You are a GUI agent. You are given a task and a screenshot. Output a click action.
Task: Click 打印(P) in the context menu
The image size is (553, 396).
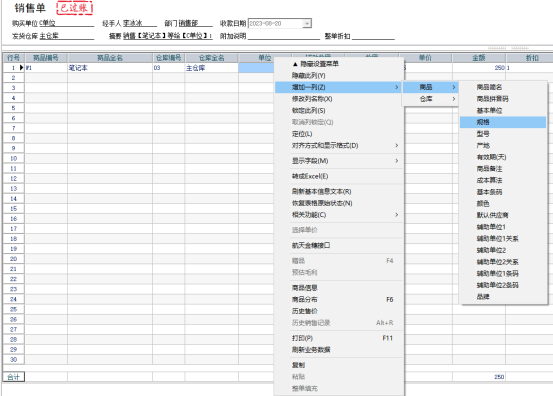pyautogui.click(x=339, y=338)
